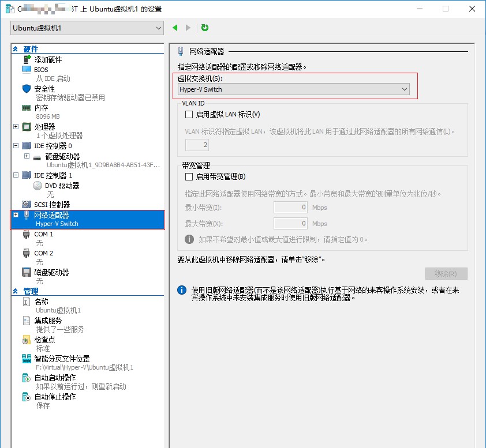Open the 添加硬件 tree item
Viewport: 486px width, 448px height.
pyautogui.click(x=48, y=59)
